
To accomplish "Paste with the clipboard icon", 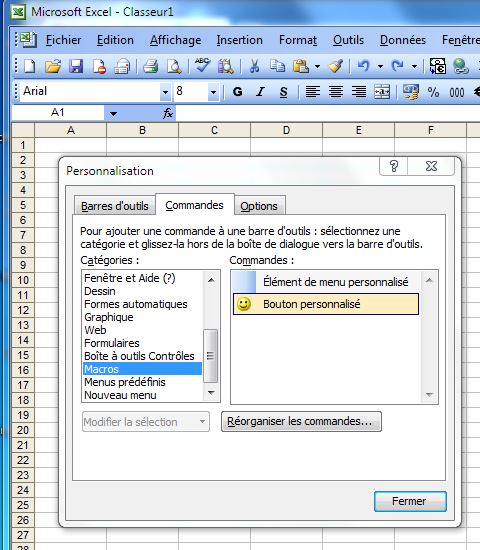I will coord(301,66).
